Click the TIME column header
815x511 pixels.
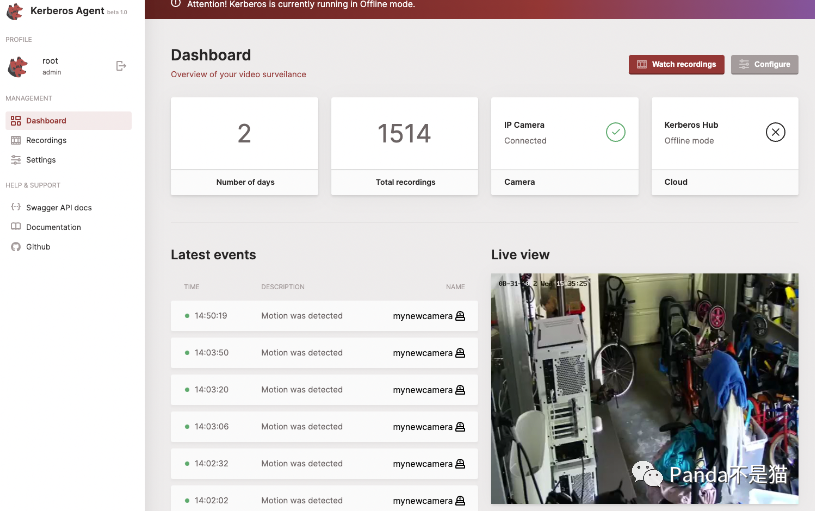click(x=192, y=286)
